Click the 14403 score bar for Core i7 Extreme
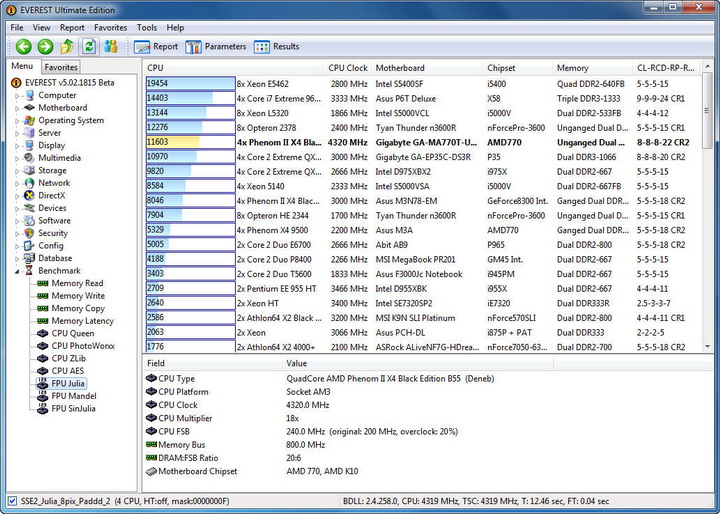The height and width of the screenshot is (514, 720). click(191, 98)
